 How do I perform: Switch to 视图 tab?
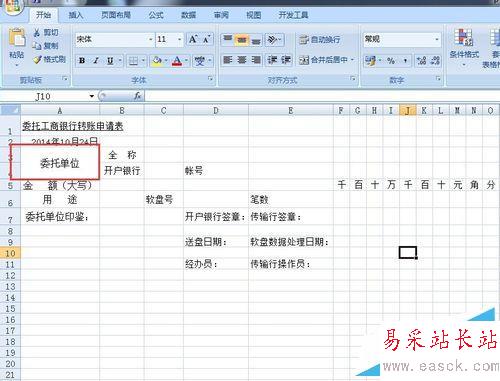point(253,15)
